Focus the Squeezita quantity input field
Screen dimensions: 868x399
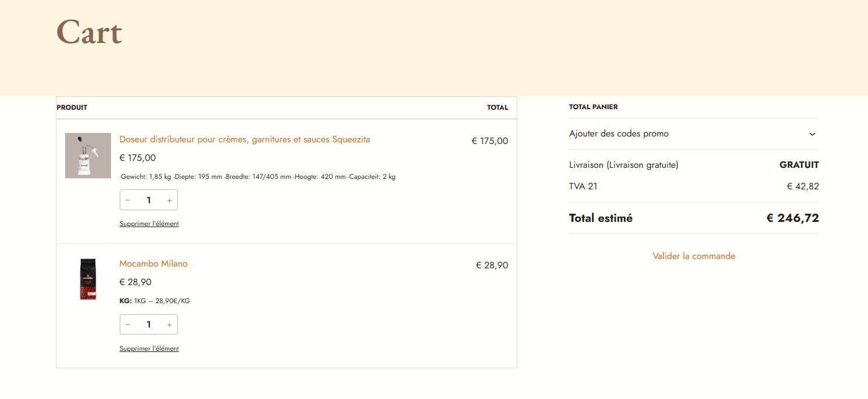149,200
